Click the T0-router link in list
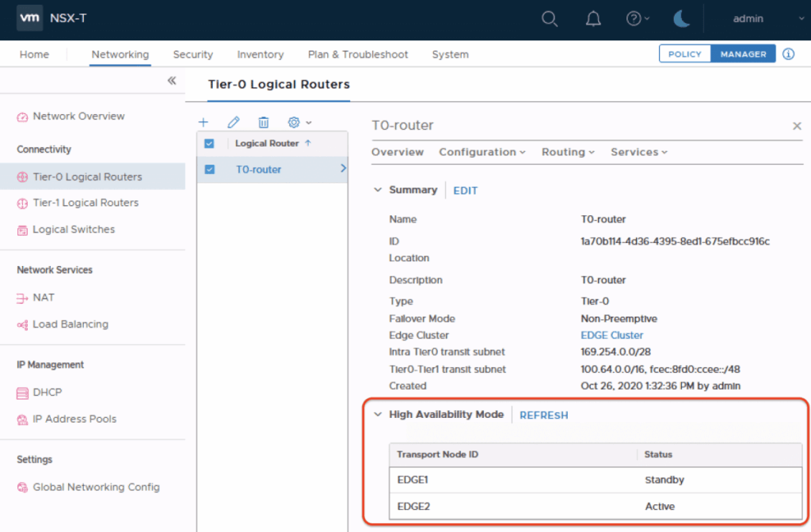Screen dimensions: 811x532 259,169
